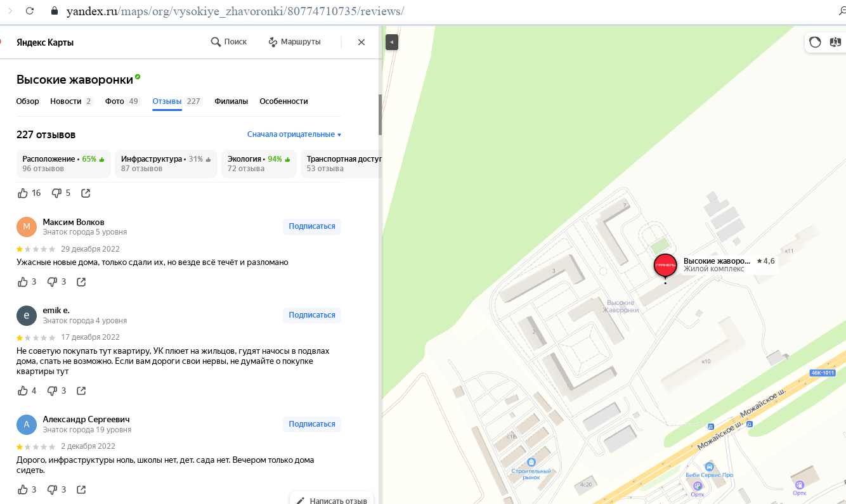Image resolution: width=846 pixels, height=504 pixels.
Task: Click the Высокие жаворо... map label card
Action: pyautogui.click(x=729, y=264)
